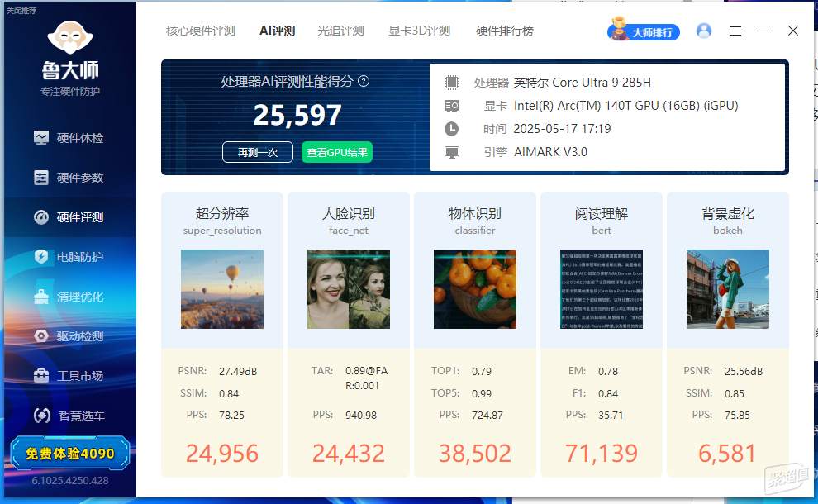
Task: Minimize the 鲁大师 window
Action: 765,31
